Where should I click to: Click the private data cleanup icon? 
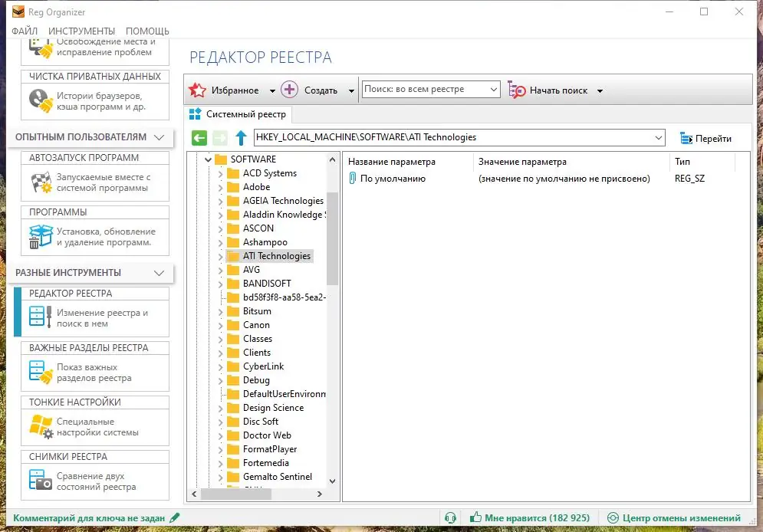click(x=41, y=100)
